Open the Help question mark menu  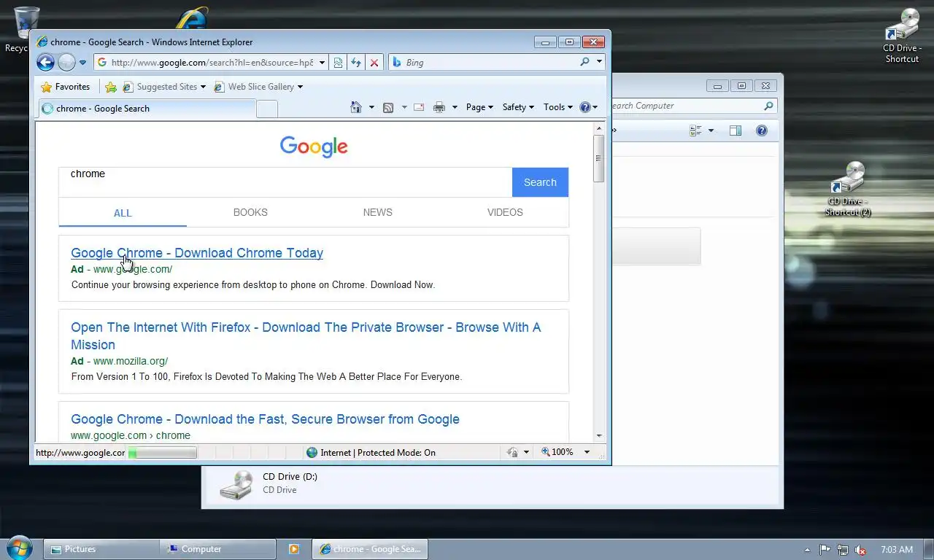[588, 107]
